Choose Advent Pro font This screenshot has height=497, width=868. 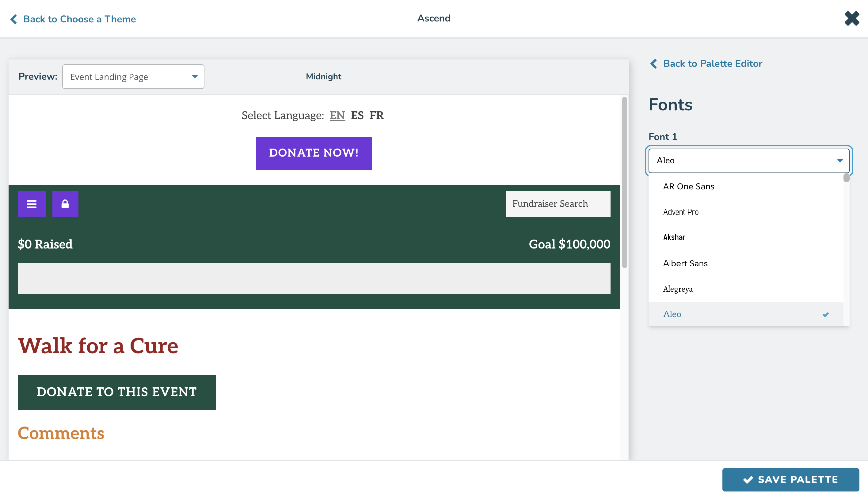pos(745,212)
